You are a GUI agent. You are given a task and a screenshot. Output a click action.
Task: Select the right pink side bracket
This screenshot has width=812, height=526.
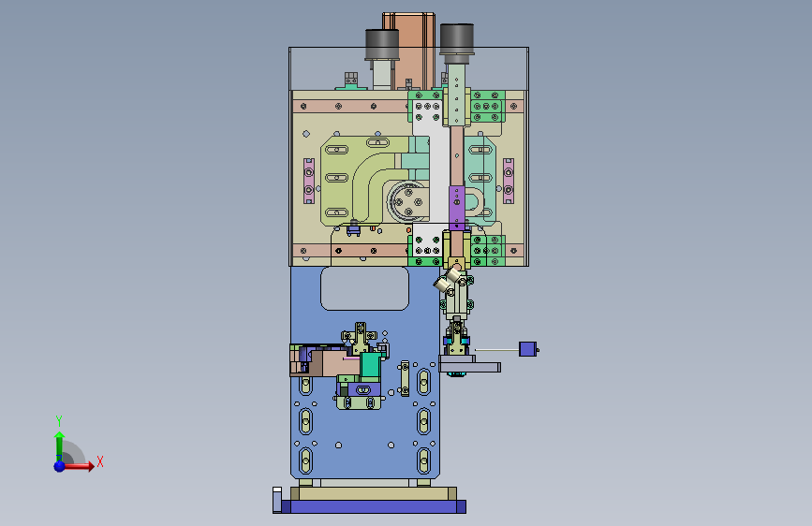pyautogui.click(x=509, y=181)
